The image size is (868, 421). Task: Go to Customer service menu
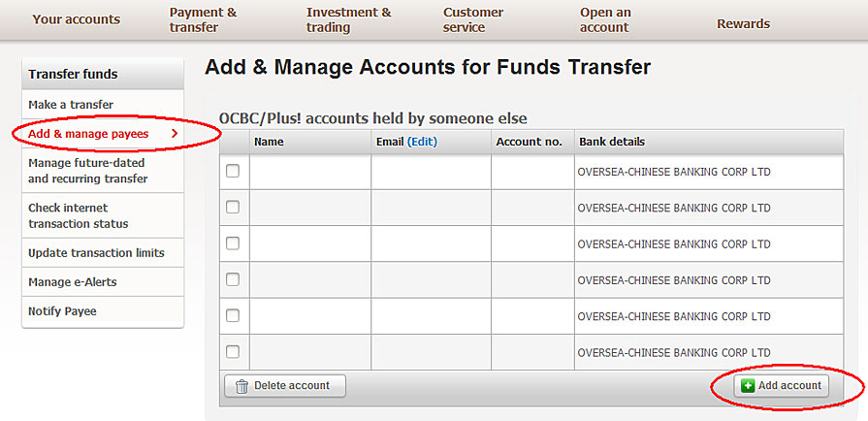point(473,20)
